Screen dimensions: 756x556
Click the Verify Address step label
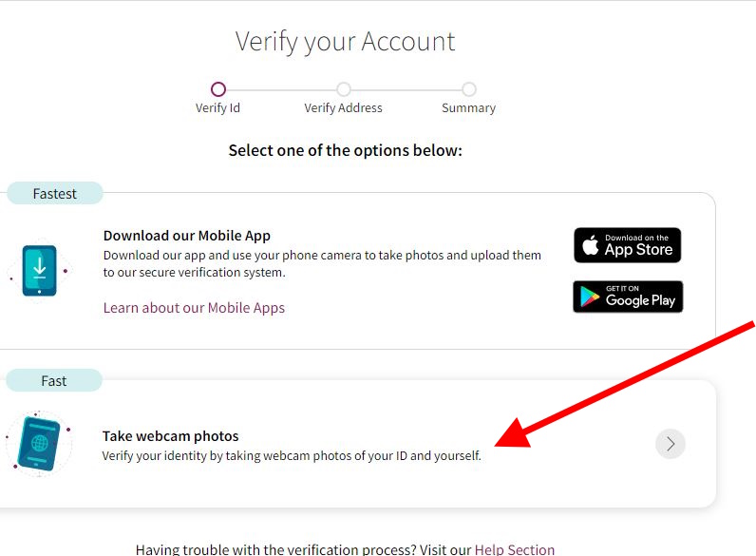(x=343, y=108)
